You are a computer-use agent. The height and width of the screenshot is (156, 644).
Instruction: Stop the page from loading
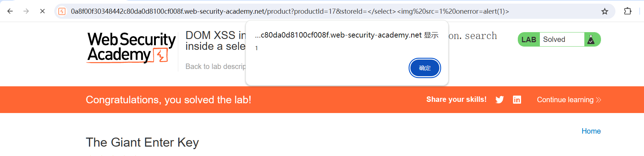click(42, 11)
